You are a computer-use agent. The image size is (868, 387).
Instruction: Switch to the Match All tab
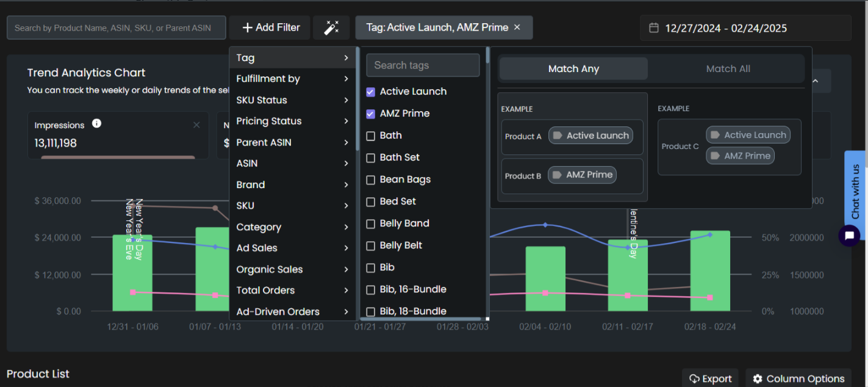tap(728, 69)
